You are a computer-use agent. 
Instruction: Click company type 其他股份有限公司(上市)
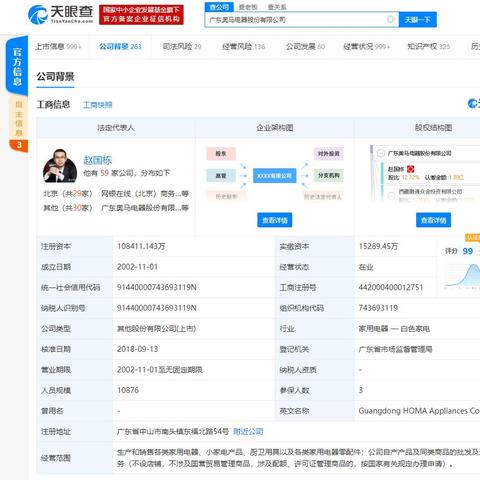(156, 329)
